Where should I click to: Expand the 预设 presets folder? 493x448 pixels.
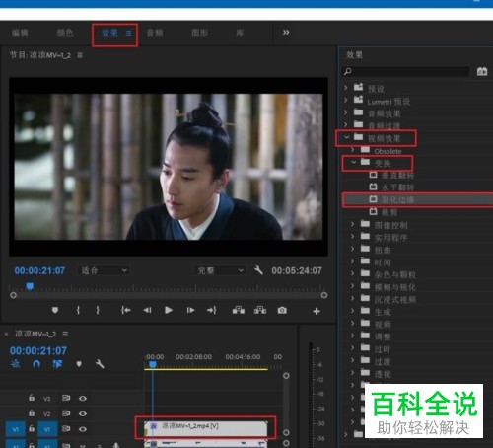point(346,88)
